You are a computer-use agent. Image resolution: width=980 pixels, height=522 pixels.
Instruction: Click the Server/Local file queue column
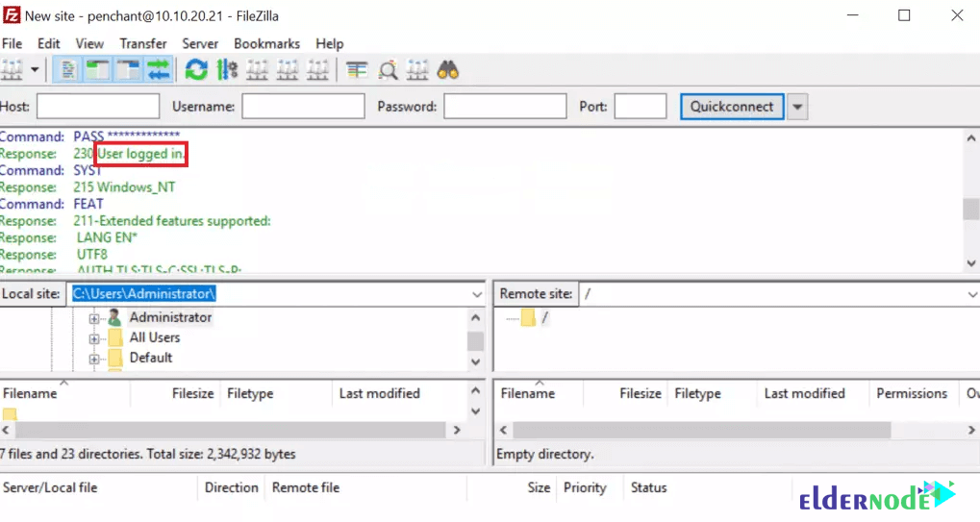[x=99, y=487]
